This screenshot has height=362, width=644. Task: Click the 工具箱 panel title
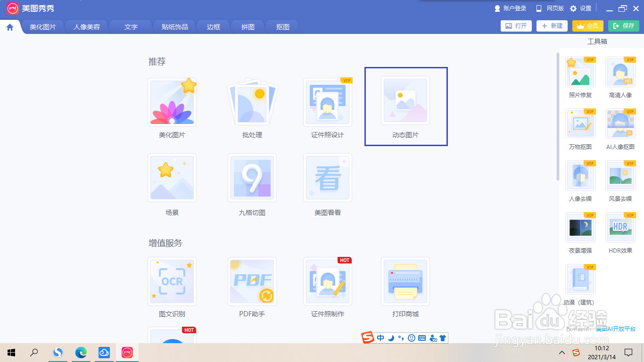(597, 41)
